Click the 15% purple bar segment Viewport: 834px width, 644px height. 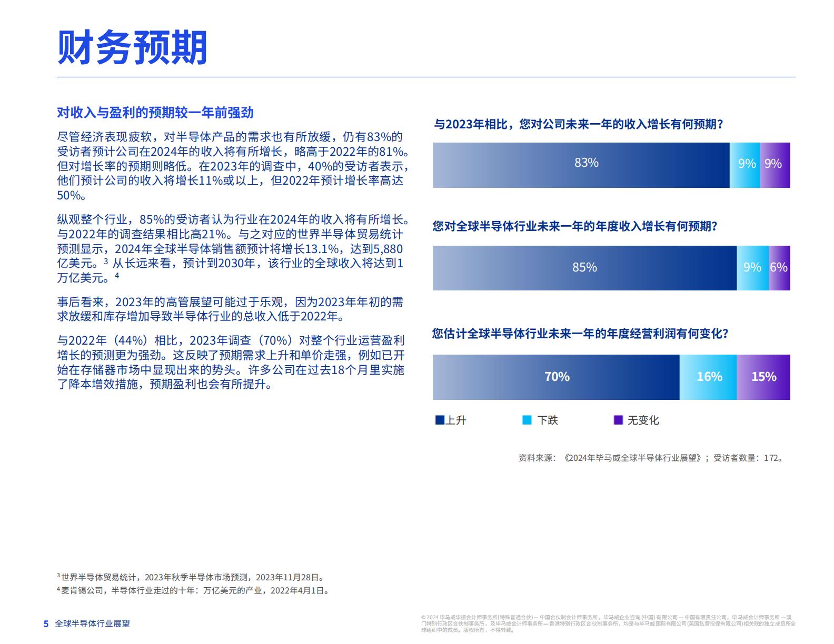[763, 377]
